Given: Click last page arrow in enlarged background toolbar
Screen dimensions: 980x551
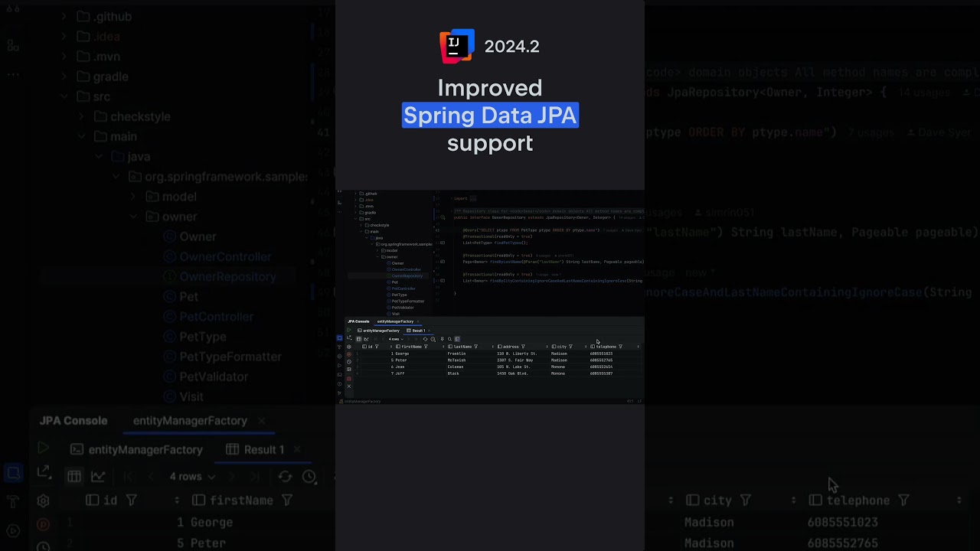Looking at the screenshot, I should [256, 476].
